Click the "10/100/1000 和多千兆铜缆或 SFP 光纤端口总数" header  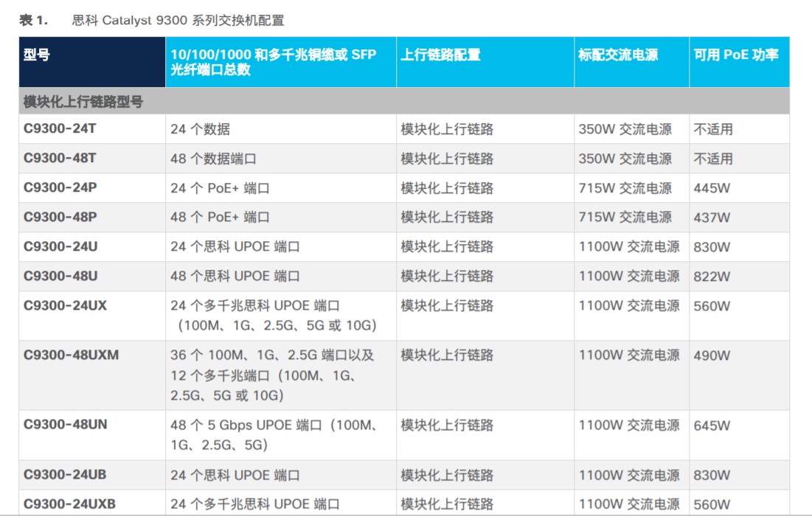[281, 62]
